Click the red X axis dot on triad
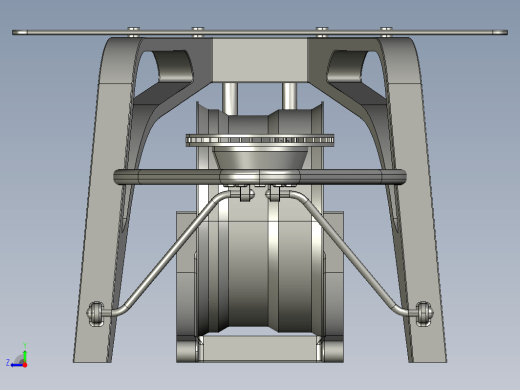520x390 pixels. click(25, 365)
